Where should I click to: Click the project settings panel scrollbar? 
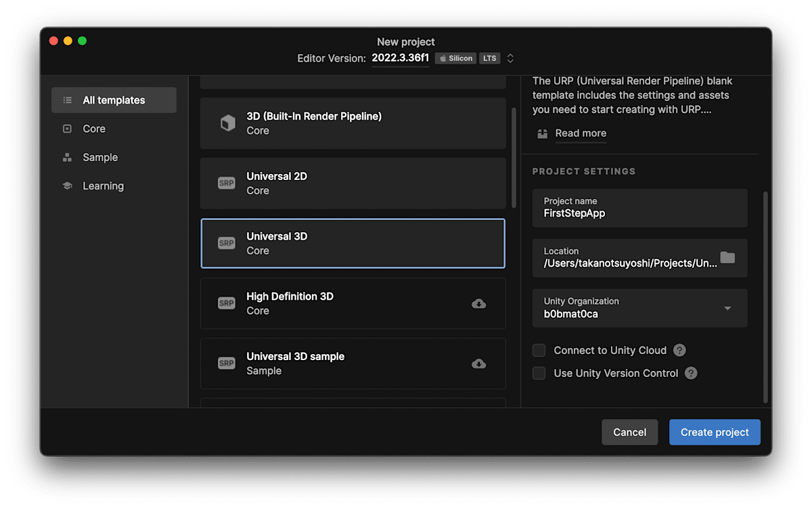tap(766, 296)
